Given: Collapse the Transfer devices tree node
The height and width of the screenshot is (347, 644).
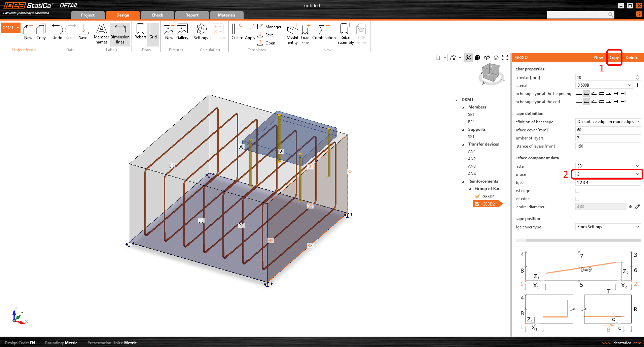Looking at the screenshot, I should tap(463, 144).
